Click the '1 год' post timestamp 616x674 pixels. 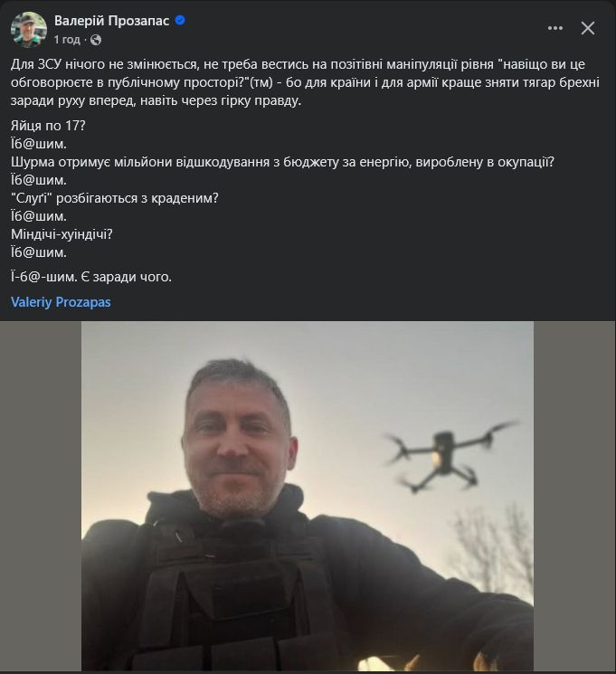pos(67,40)
